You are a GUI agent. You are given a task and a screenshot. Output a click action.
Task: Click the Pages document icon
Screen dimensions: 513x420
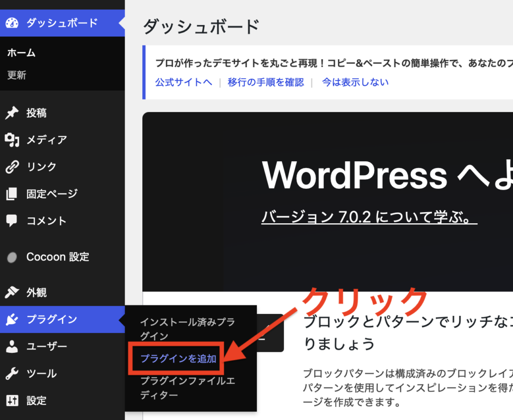12,194
